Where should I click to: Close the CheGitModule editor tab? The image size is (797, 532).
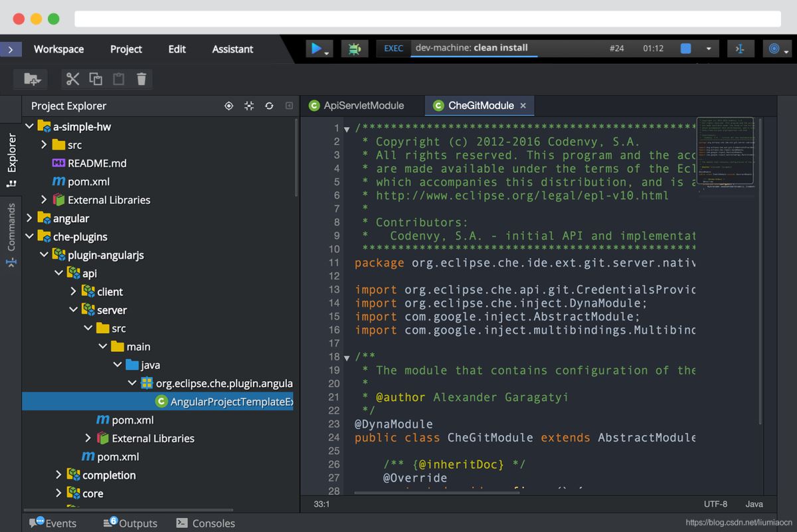click(x=523, y=106)
